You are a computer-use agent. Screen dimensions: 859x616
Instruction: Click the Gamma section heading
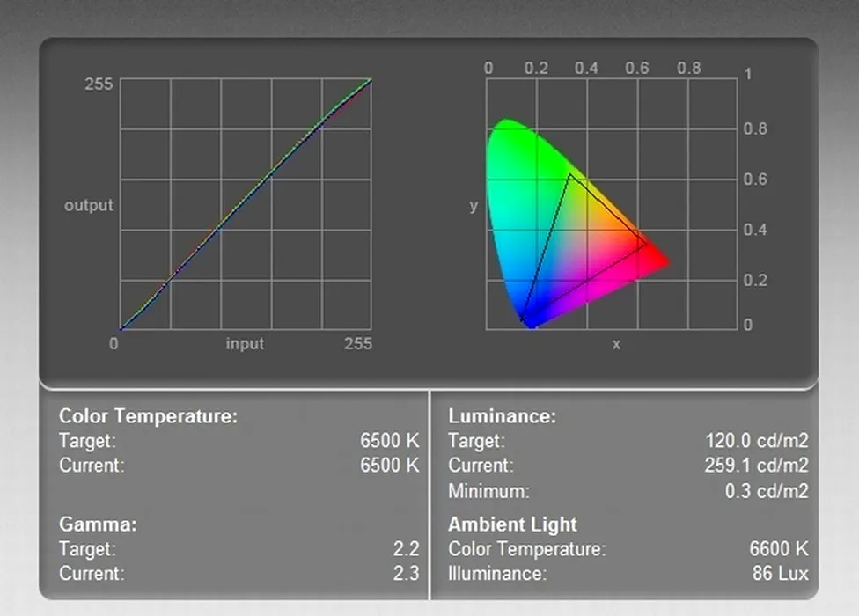pyautogui.click(x=98, y=524)
